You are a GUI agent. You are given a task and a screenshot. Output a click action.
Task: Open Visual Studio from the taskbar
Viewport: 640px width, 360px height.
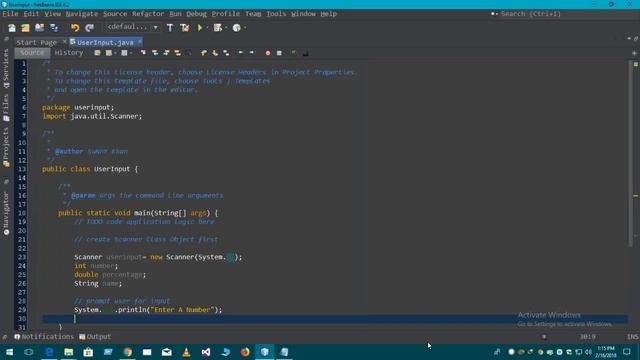tap(206, 352)
